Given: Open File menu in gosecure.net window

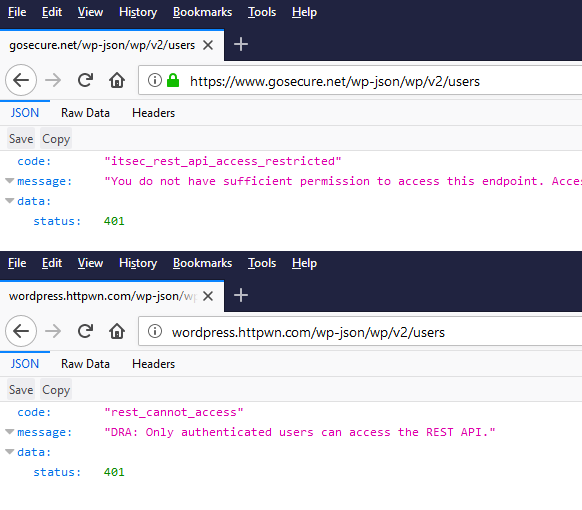Looking at the screenshot, I should click(17, 12).
